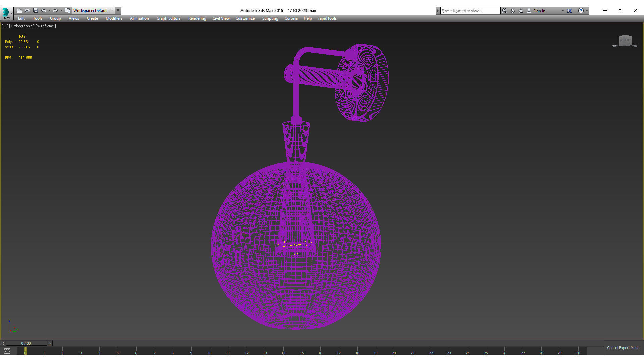The image size is (644, 362).
Task: Click the XYZ axis tripod in the viewport corner
Action: pos(12,326)
